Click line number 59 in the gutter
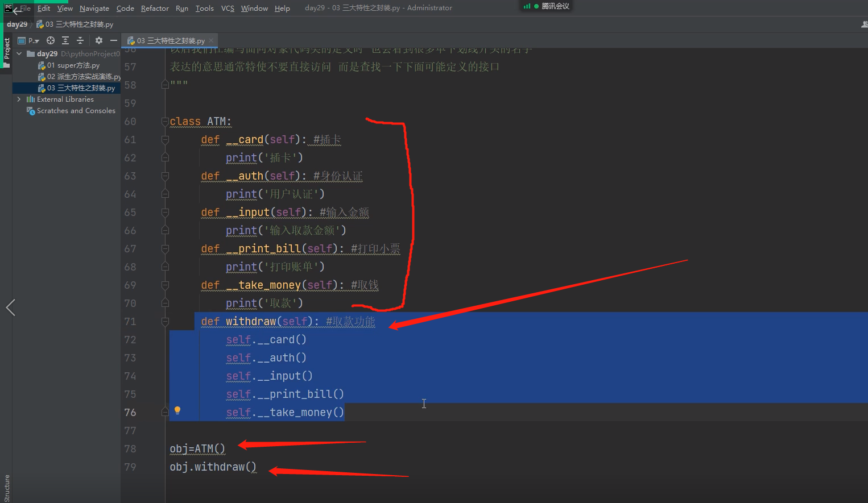The image size is (868, 503). point(130,103)
